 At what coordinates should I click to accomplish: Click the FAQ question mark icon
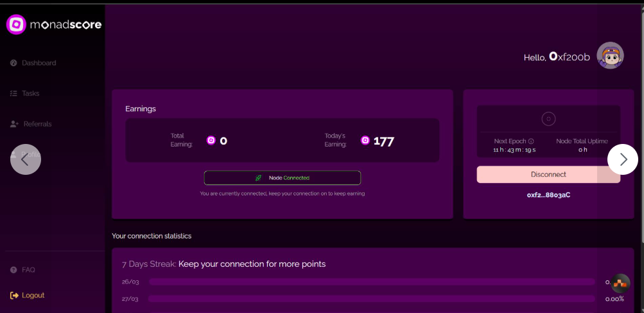click(13, 270)
